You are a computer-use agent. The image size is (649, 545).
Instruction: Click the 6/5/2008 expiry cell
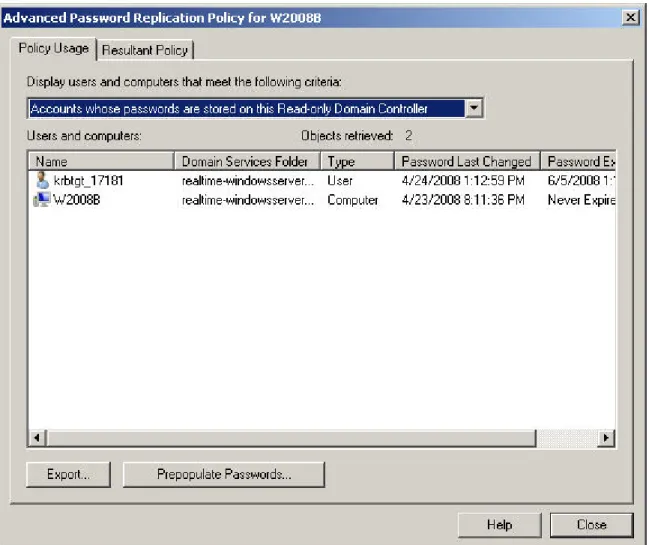tap(582, 181)
